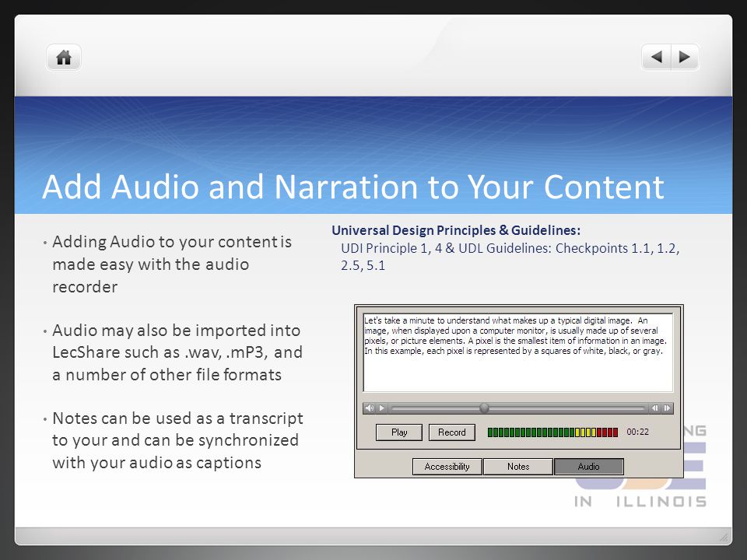
Task: Click 'Universal Design Principles & Guidelines:' heading
Action: pos(456,230)
